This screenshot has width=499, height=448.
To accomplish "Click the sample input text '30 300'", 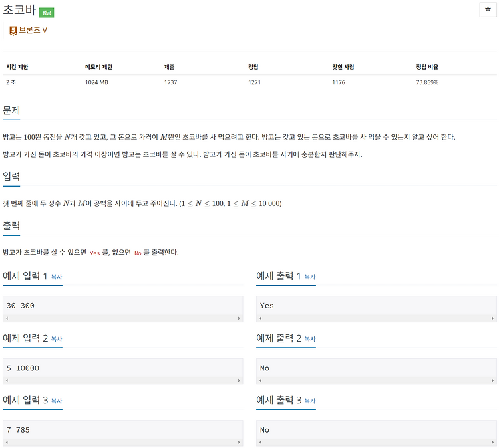I will [x=21, y=306].
